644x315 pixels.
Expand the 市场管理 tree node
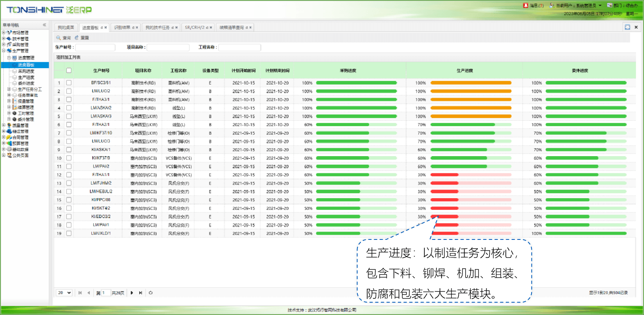[4, 33]
